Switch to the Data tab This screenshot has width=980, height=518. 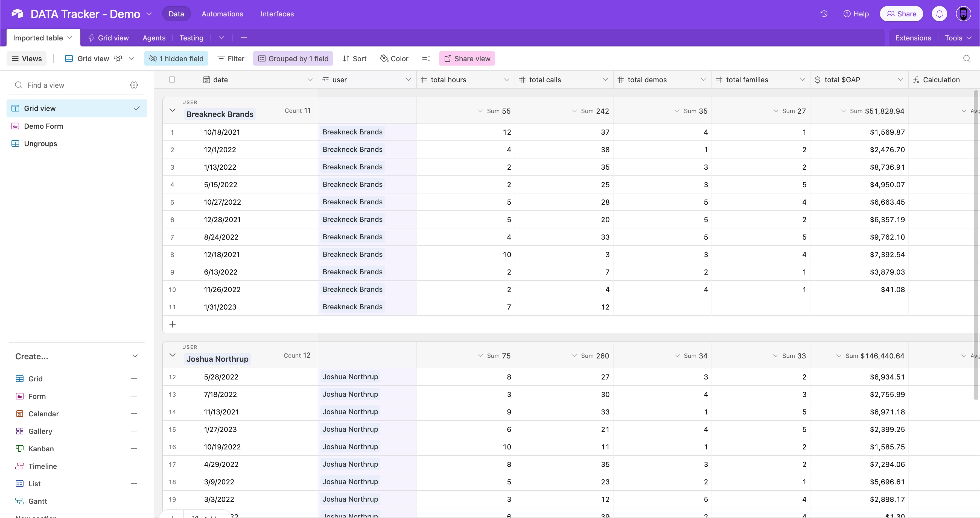click(176, 14)
